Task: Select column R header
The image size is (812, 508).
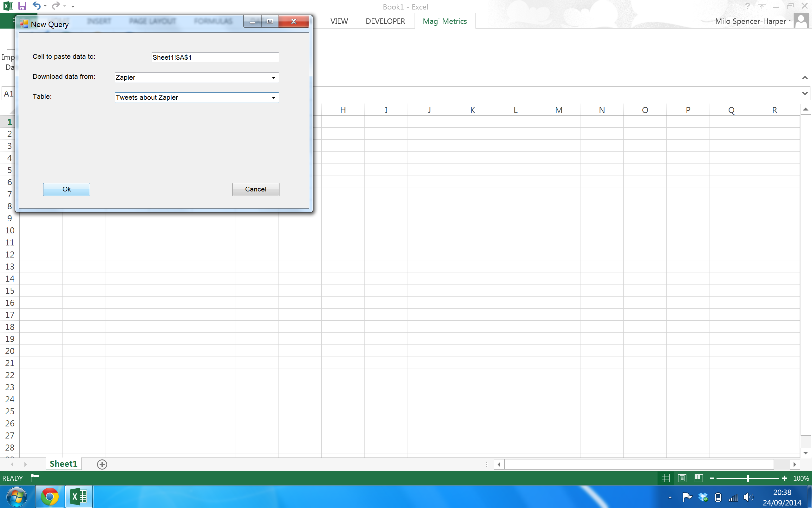Action: (x=775, y=110)
